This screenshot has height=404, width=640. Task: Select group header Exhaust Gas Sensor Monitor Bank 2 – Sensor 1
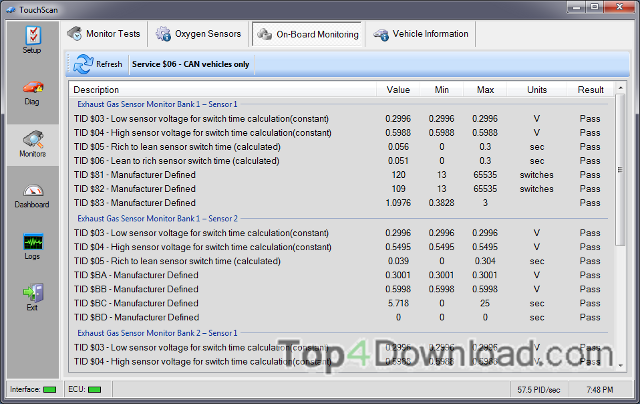pyautogui.click(x=157, y=333)
